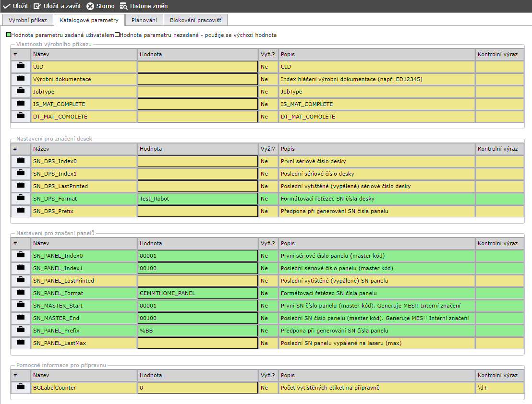Click the briefcase icon in the UID row

tap(20, 66)
